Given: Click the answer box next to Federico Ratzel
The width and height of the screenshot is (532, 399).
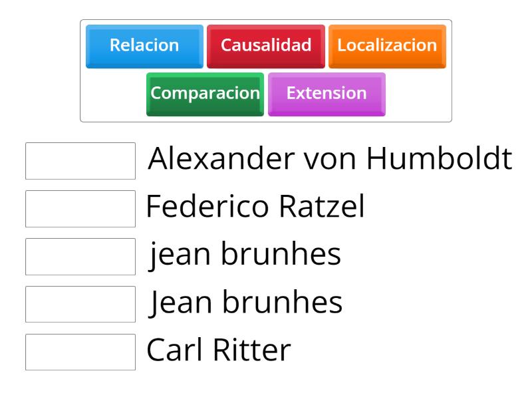Looking at the screenshot, I should coord(80,207).
